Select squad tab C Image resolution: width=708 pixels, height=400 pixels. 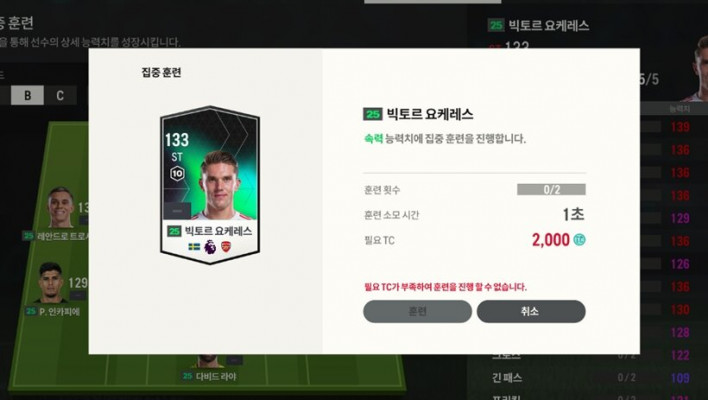[x=60, y=95]
